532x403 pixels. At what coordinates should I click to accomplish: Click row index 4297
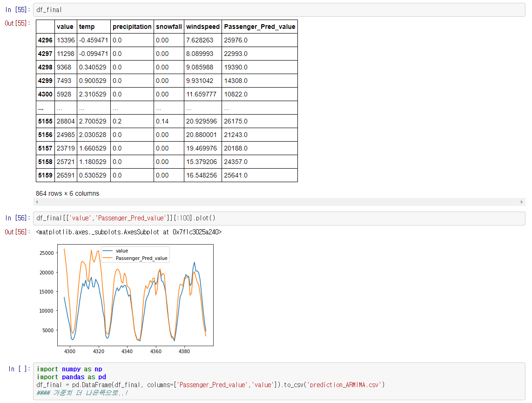click(x=45, y=54)
